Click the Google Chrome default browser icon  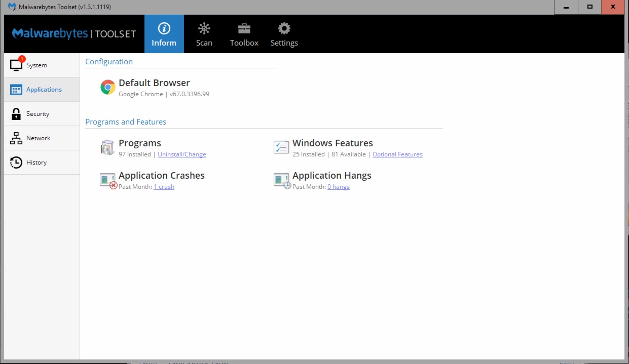[107, 88]
